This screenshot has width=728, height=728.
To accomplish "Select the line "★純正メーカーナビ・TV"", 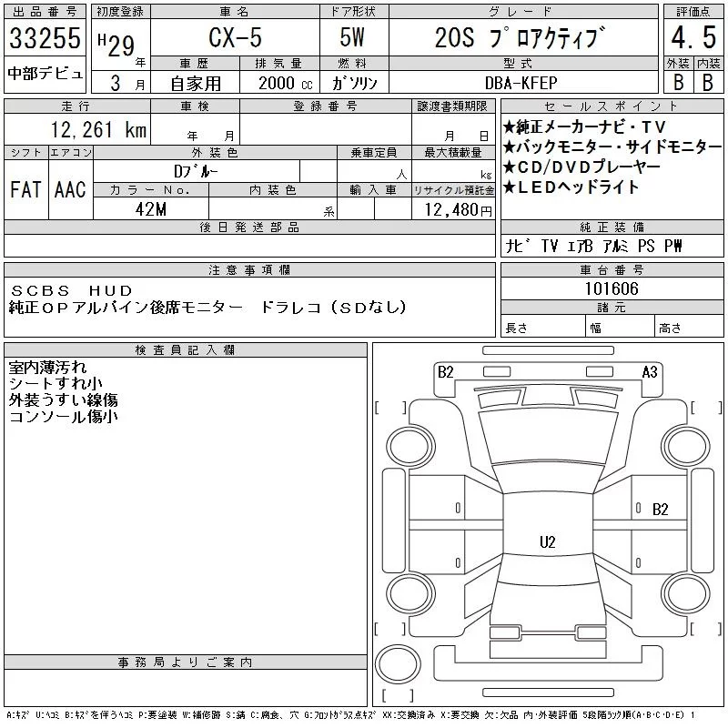I will 585,126.
